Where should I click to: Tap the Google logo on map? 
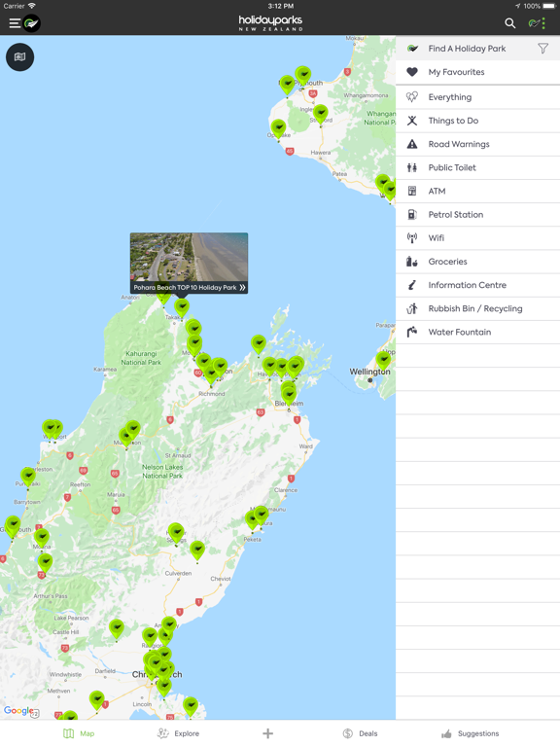tap(18, 711)
